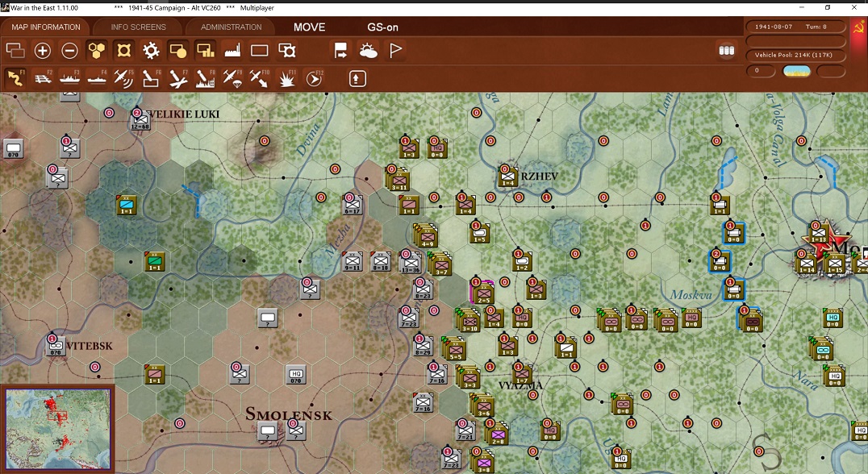Screen dimensions: 868x474
Task: Open the MAP INFORMATION tab
Action: point(45,27)
